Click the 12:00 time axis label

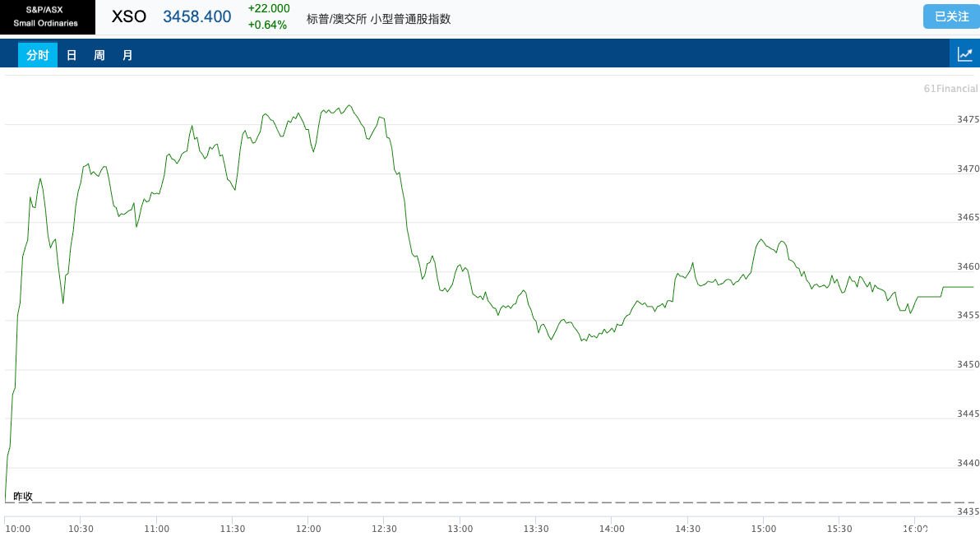point(308,529)
